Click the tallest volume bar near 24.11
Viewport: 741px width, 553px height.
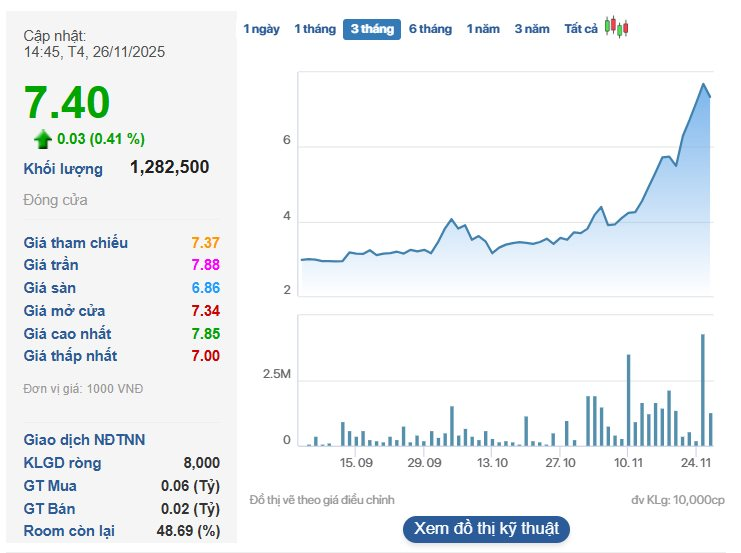(x=703, y=390)
